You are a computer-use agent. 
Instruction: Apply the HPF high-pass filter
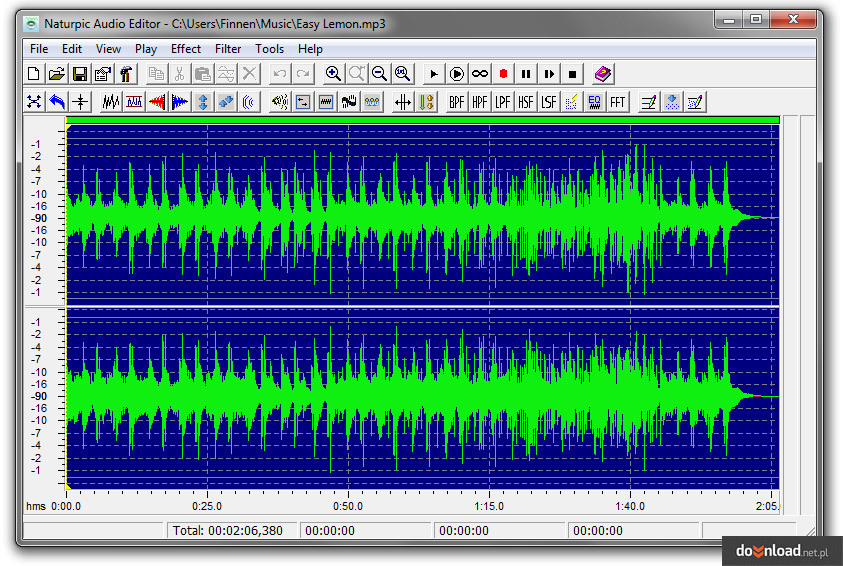[x=480, y=102]
